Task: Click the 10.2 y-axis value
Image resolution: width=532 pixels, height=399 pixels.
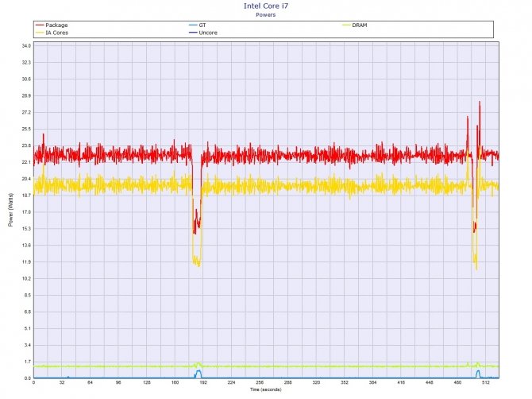Action: point(26,279)
